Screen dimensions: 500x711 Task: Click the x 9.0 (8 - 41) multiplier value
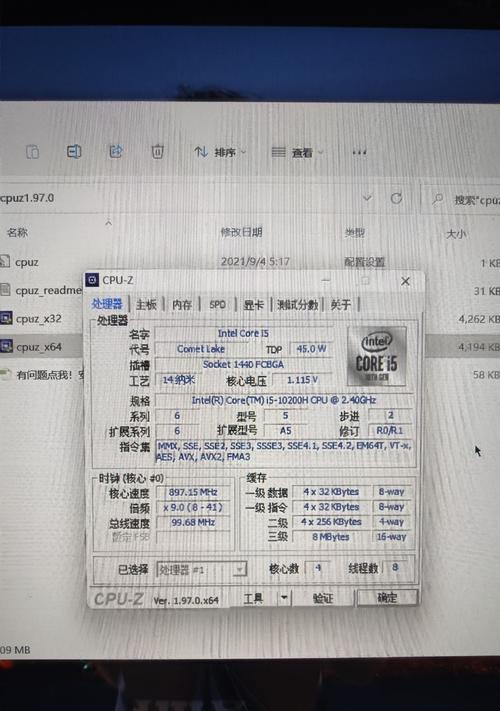click(x=193, y=507)
